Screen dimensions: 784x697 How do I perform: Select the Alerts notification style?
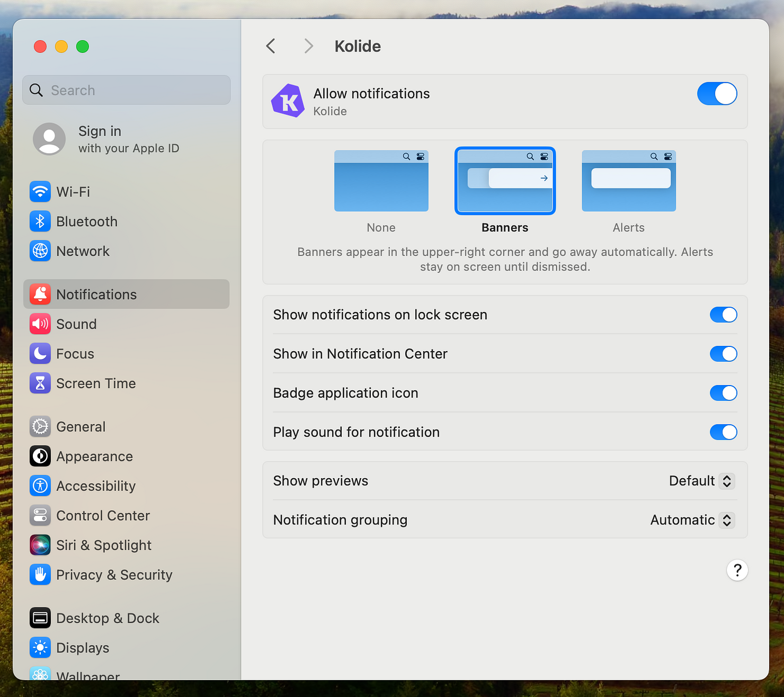[x=628, y=181]
